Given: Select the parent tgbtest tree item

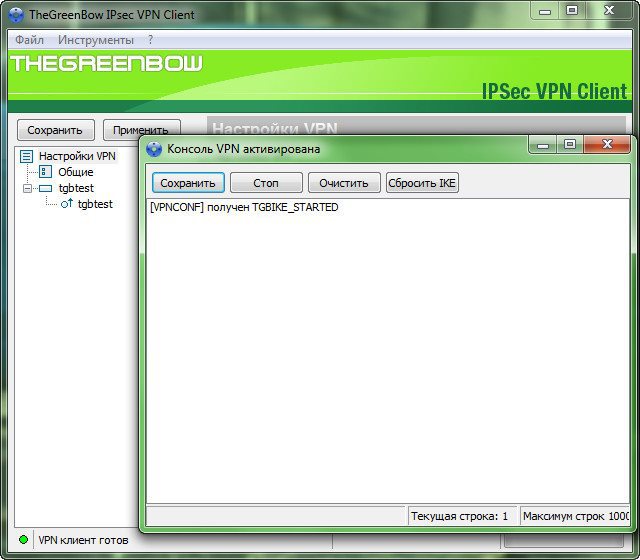Looking at the screenshot, I should click(76, 188).
